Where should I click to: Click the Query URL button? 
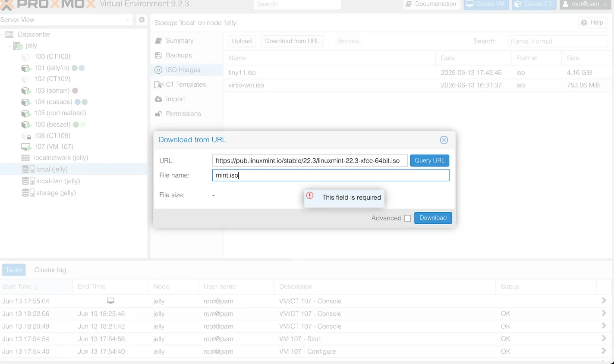429,160
